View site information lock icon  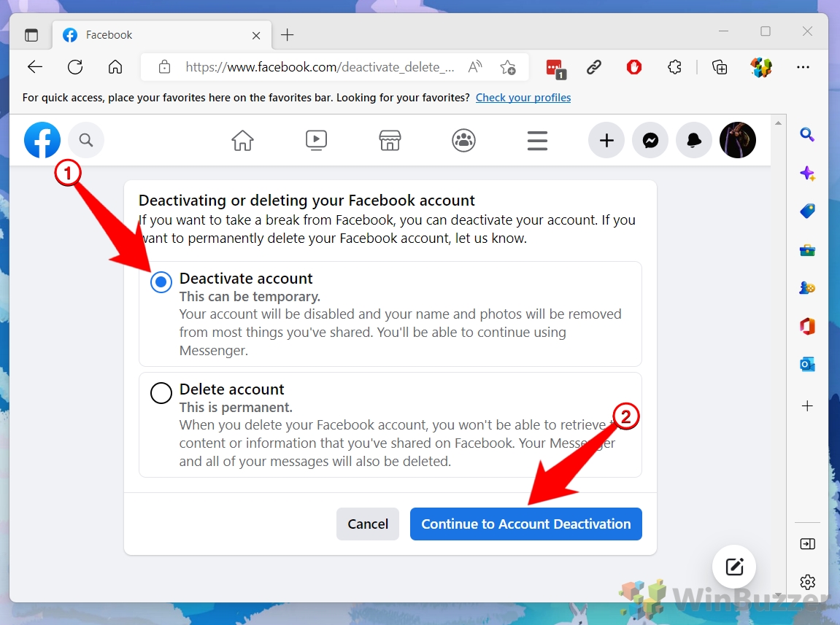[164, 67]
